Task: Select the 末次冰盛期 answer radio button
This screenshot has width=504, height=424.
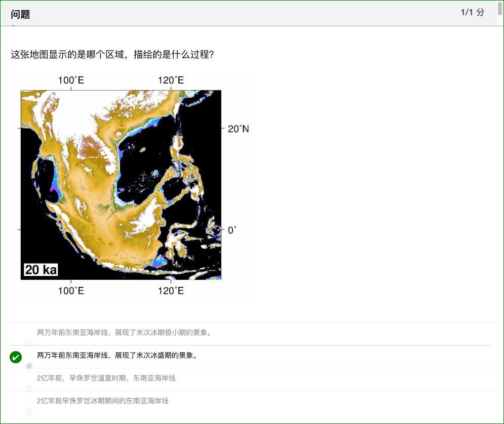Action: coord(29,366)
